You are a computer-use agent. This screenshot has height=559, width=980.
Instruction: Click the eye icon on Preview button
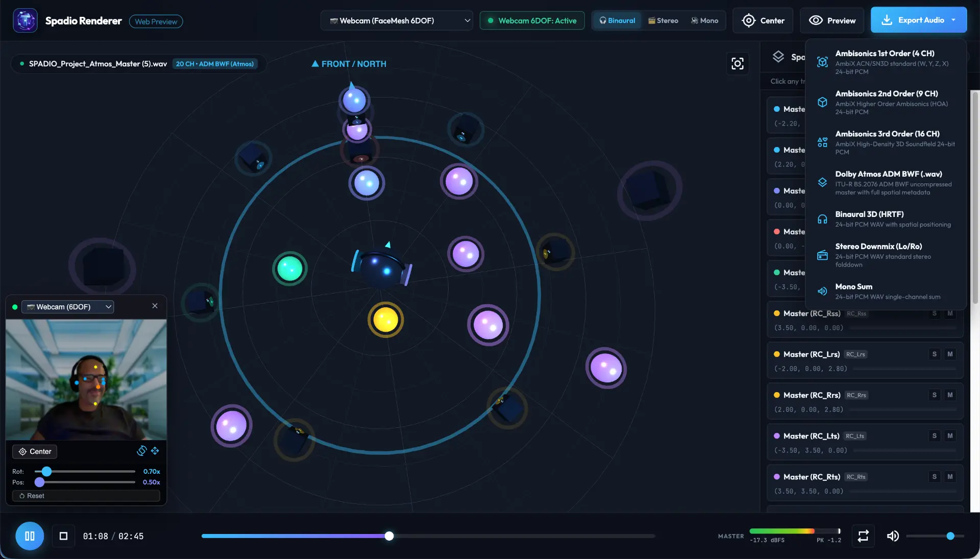tap(816, 20)
